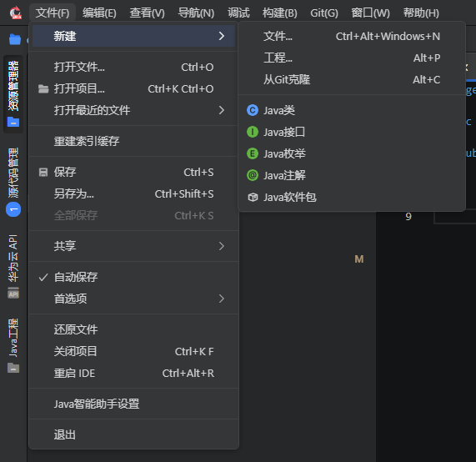This screenshot has width=476, height=462.
Task: Choose 打开文件... menu entry
Action: pyautogui.click(x=134, y=67)
